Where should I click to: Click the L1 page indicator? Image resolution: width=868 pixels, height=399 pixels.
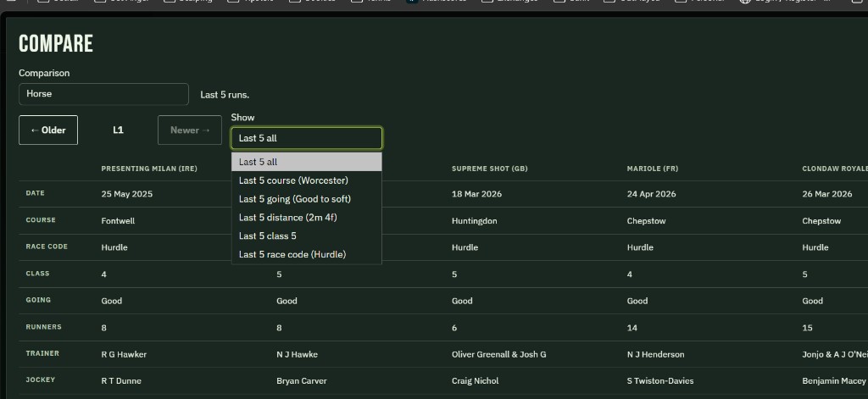[x=118, y=130]
